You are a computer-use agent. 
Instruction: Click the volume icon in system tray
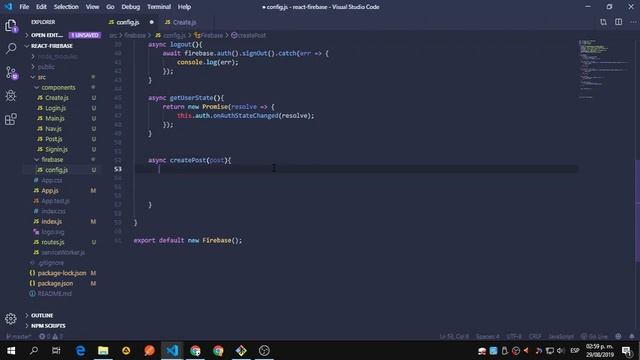point(560,351)
